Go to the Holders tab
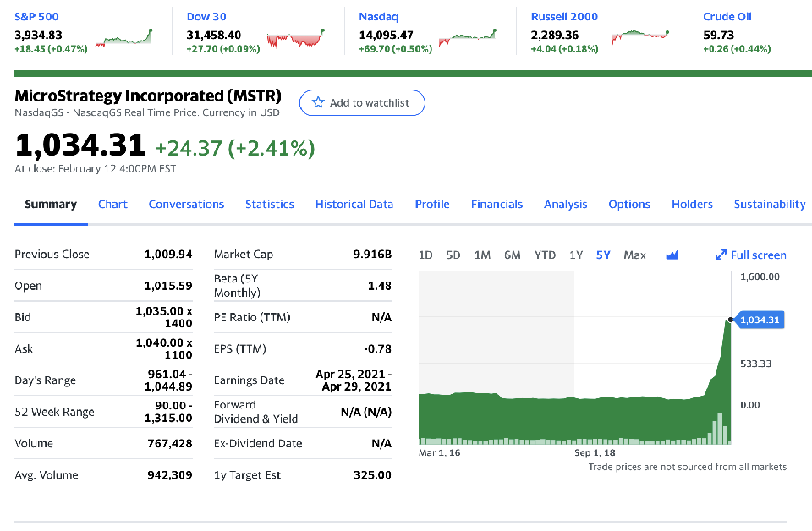Viewport: 812px width, 531px height. pos(692,205)
